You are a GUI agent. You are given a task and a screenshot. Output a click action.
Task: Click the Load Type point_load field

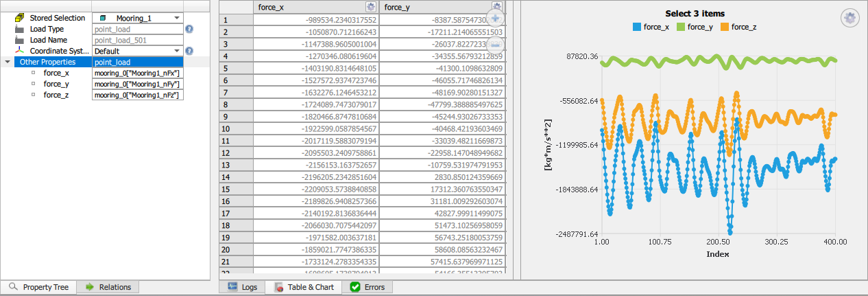[137, 29]
